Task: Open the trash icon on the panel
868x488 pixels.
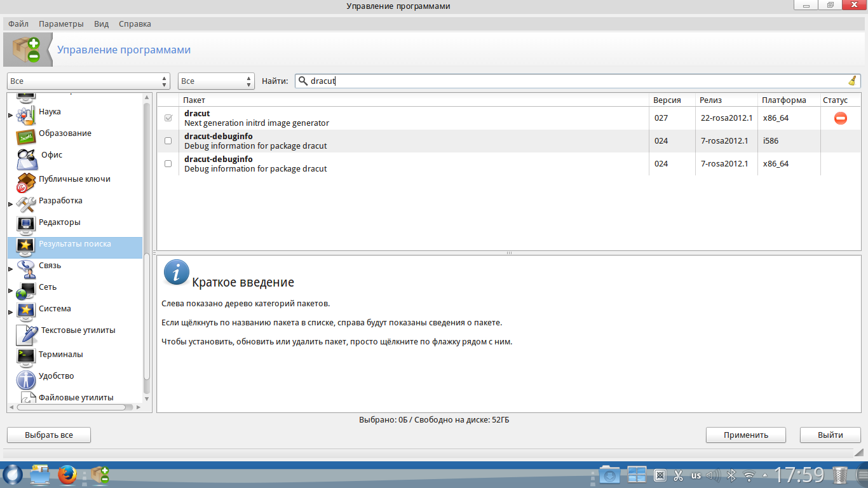Action: (x=840, y=475)
